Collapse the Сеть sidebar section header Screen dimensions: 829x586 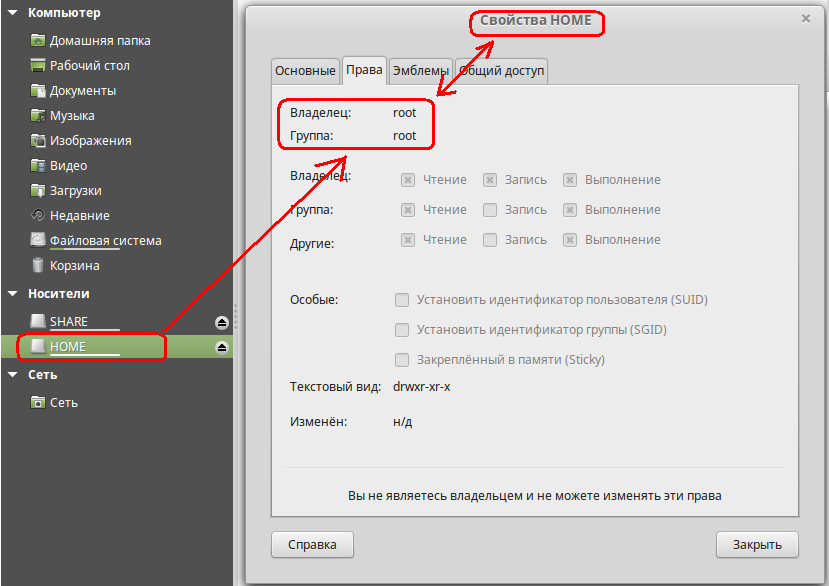click(x=13, y=375)
